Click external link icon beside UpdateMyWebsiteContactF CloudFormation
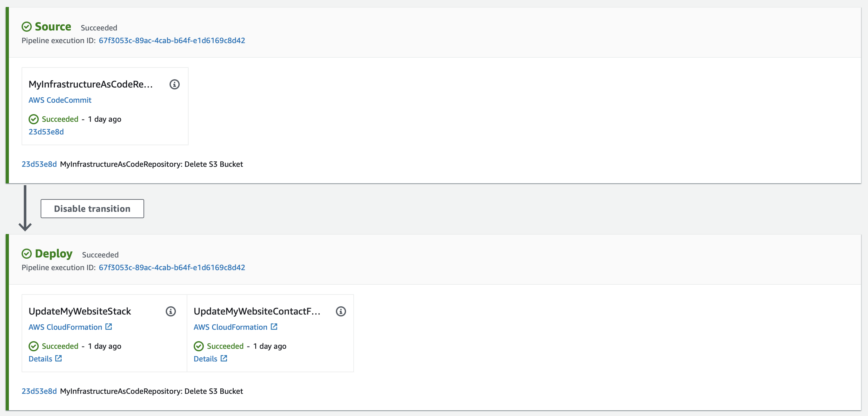This screenshot has height=416, width=868. (274, 327)
